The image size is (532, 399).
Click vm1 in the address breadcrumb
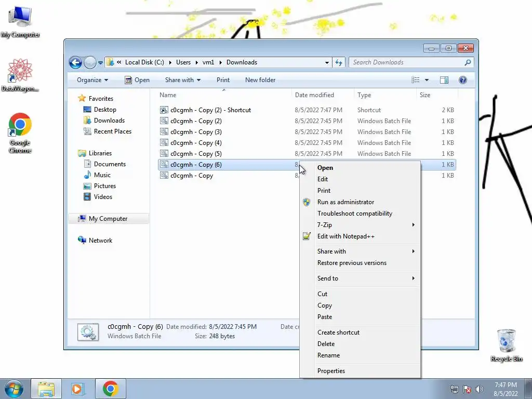click(x=208, y=62)
